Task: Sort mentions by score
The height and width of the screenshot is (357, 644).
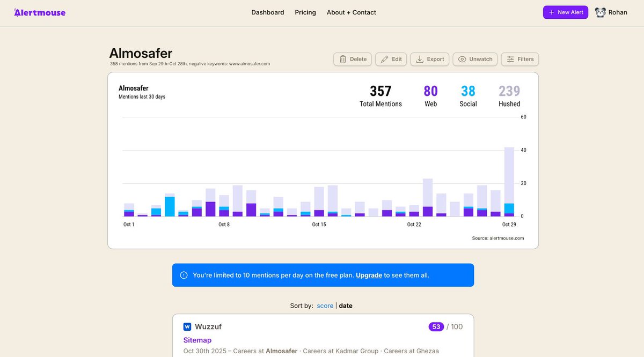Action: (x=325, y=306)
